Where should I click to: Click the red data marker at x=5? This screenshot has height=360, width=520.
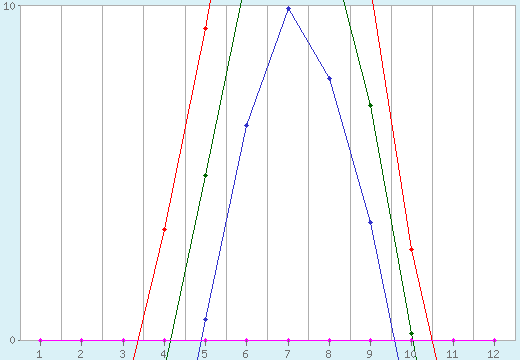205,29
